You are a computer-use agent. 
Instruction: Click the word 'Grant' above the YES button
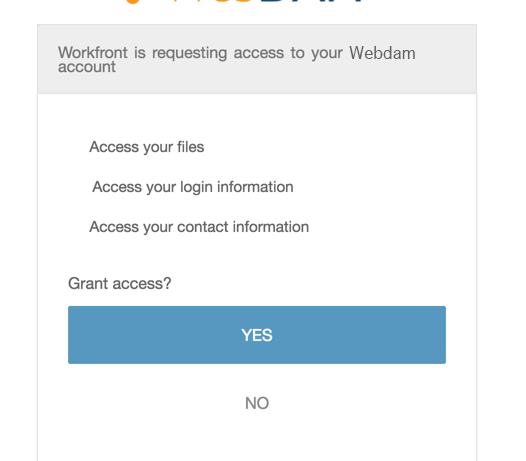pos(88,284)
